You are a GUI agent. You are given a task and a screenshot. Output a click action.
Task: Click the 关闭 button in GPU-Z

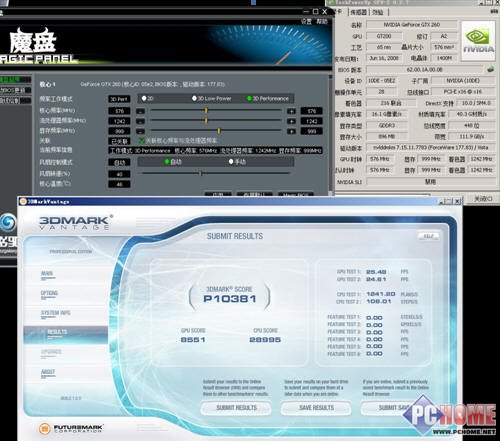coord(483,199)
